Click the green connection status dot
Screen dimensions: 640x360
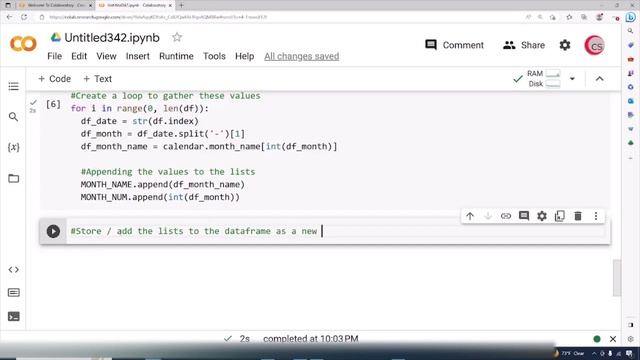click(597, 339)
